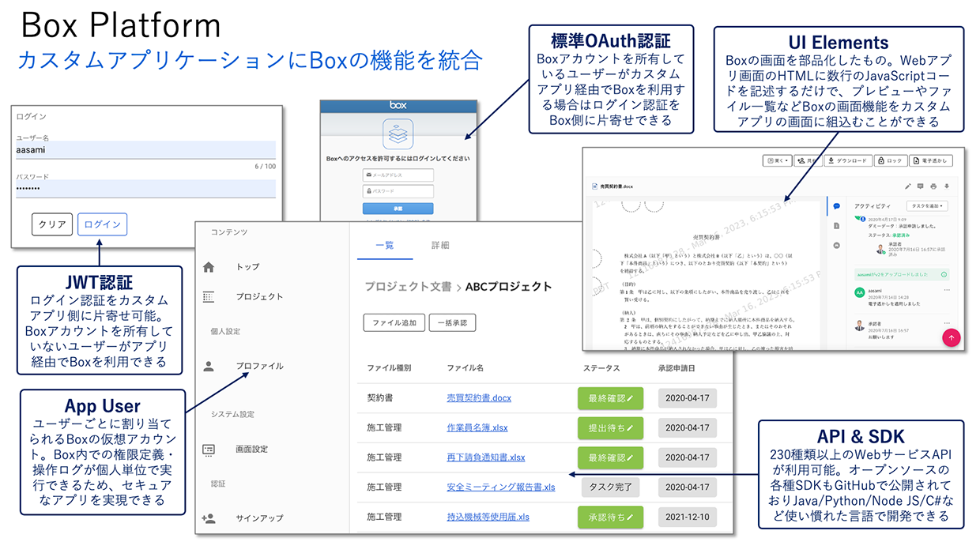This screenshot has height=542, width=980.
Task: Open the 開く dropdown in the preview toolbar
Action: [777, 160]
